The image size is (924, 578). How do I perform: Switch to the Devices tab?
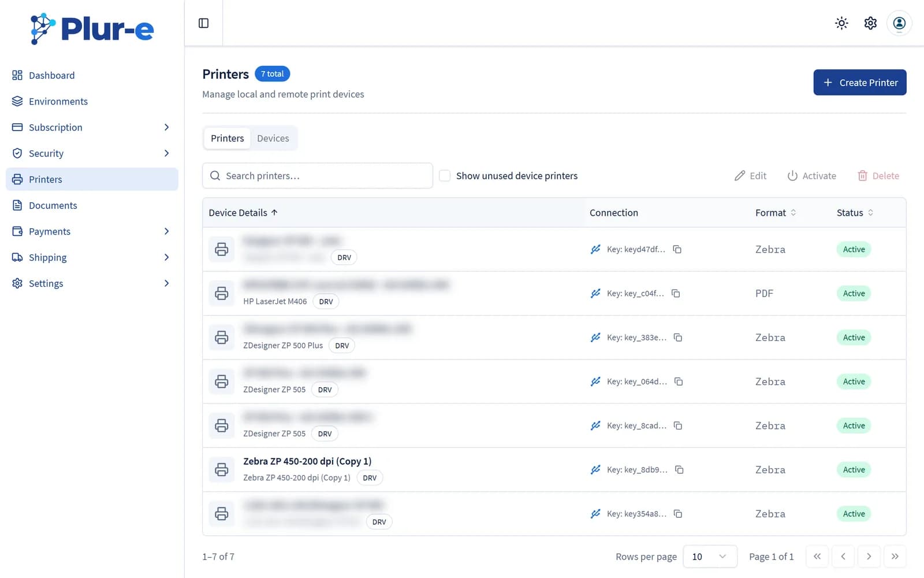click(273, 138)
